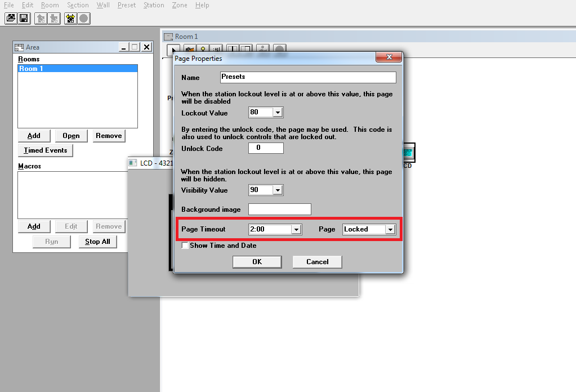Expand the Page dropdown showing Locked
Screen dimensions: 576x392
[390, 230]
